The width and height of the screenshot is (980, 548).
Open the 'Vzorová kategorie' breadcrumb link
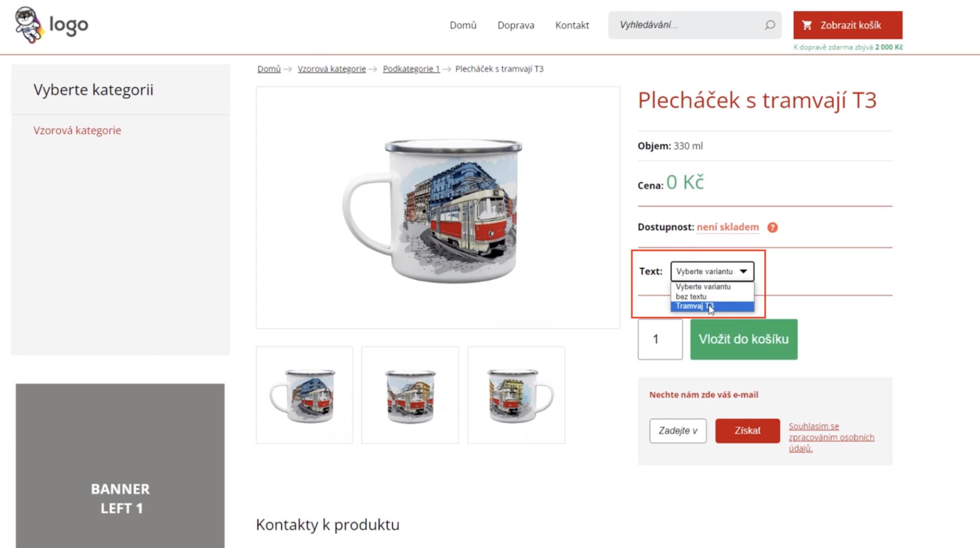332,68
